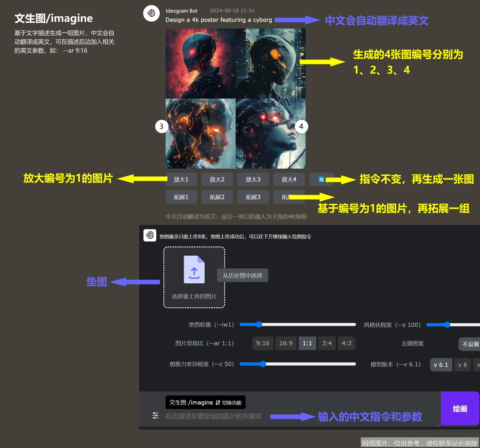Image resolution: width=480 pixels, height=448 pixels.
Task: Click 拓展2 variation button
Action: [217, 197]
